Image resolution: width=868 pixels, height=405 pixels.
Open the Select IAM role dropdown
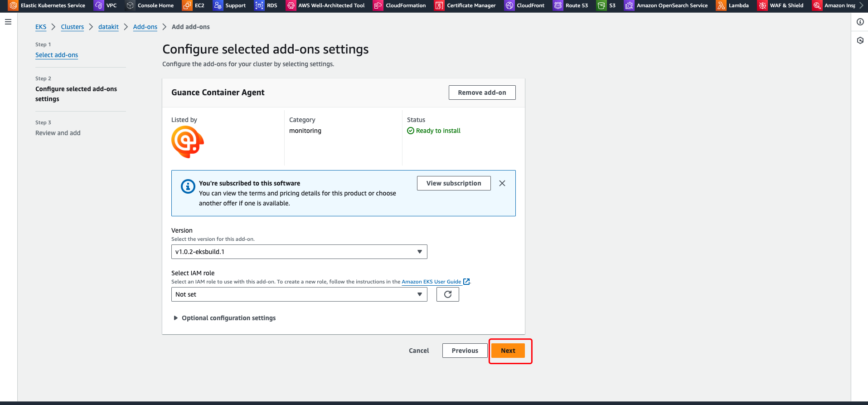(x=299, y=294)
